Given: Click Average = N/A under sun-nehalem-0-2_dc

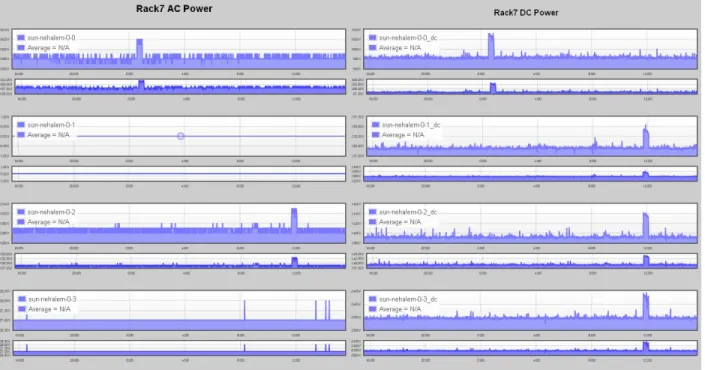Looking at the screenshot, I should [400, 222].
